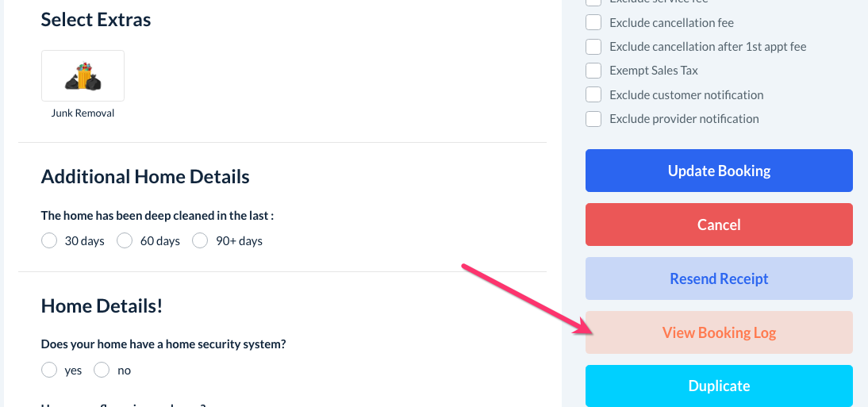This screenshot has width=868, height=407.
Task: Click the Update Booking button
Action: click(x=719, y=171)
